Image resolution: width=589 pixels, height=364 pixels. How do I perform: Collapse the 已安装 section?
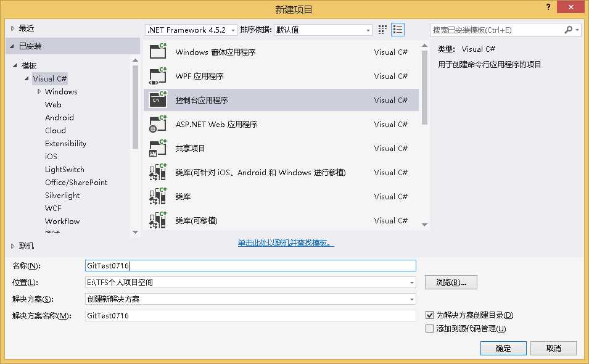click(x=12, y=46)
